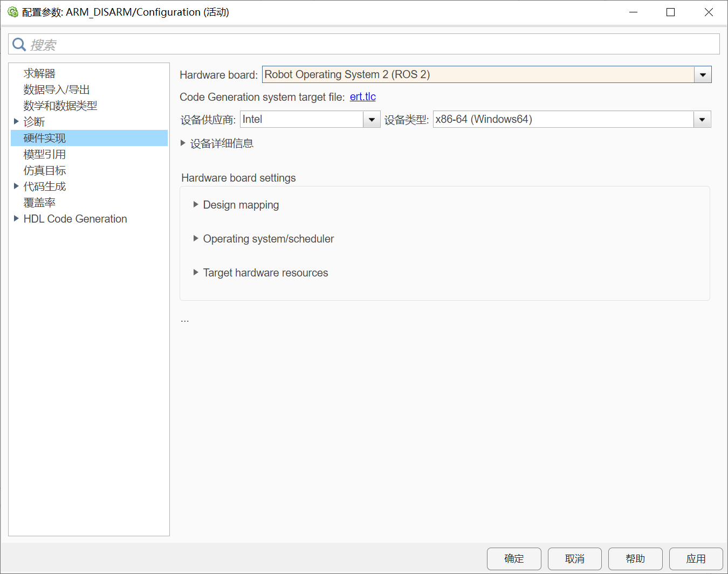The width and height of the screenshot is (728, 574).
Task: Open the 设备供应商 Intel dropdown arrow
Action: [x=372, y=120]
